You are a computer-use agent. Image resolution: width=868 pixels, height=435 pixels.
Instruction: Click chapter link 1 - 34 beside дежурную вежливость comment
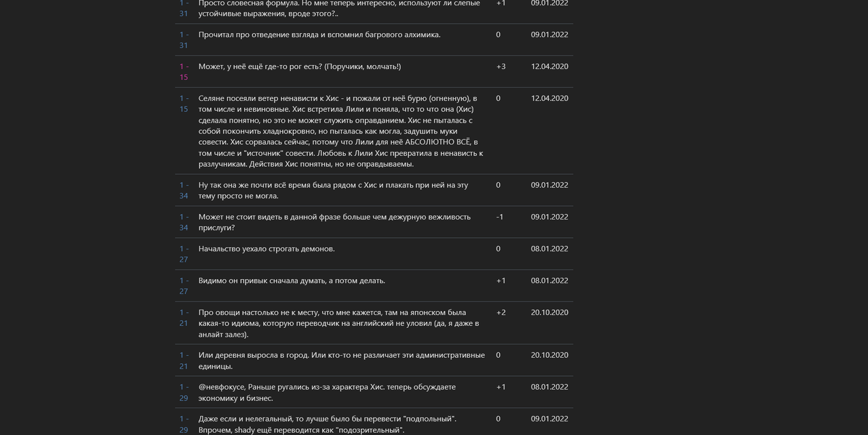pyautogui.click(x=184, y=222)
